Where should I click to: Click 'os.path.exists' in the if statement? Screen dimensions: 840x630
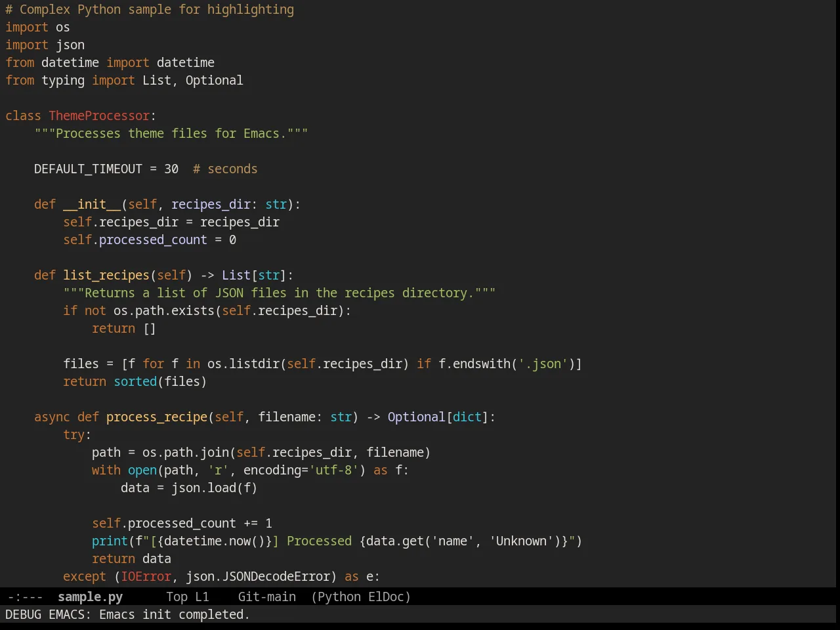tap(164, 310)
